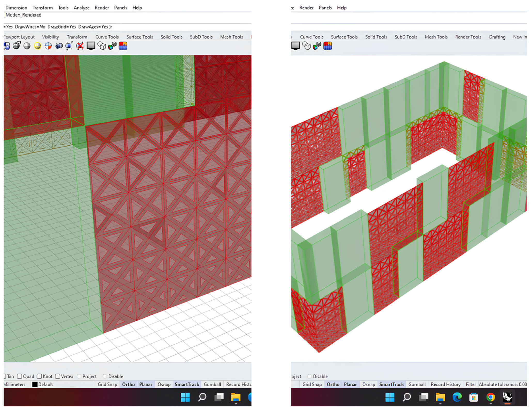
Task: Switch to Drafting toolbar tab in right window
Action: point(497,37)
